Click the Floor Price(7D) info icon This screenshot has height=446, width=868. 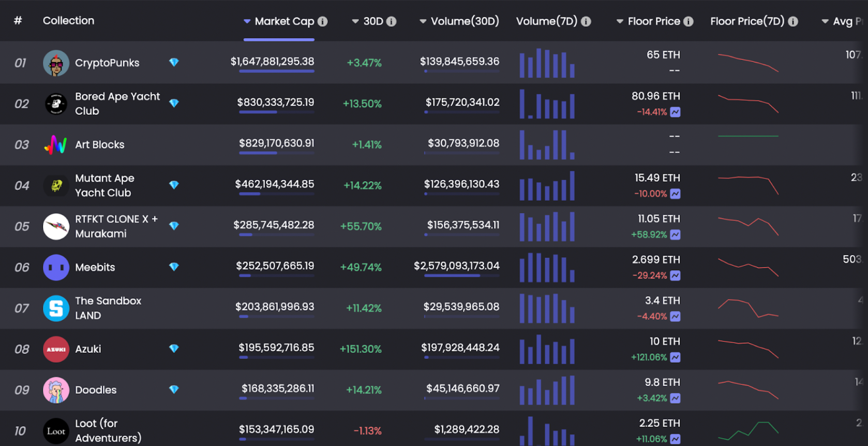pos(793,21)
